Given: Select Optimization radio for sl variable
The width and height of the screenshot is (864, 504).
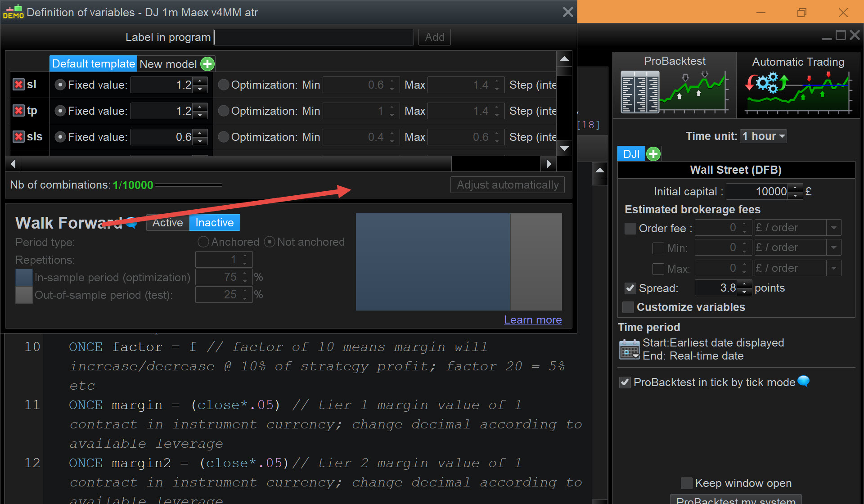Looking at the screenshot, I should [223, 85].
